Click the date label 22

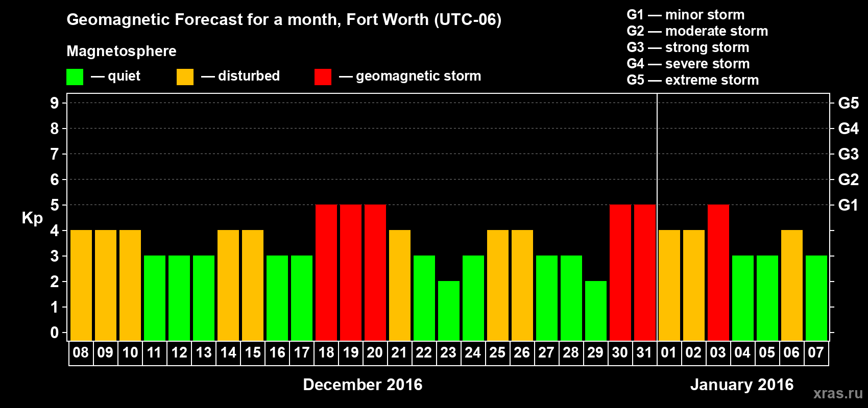(424, 352)
